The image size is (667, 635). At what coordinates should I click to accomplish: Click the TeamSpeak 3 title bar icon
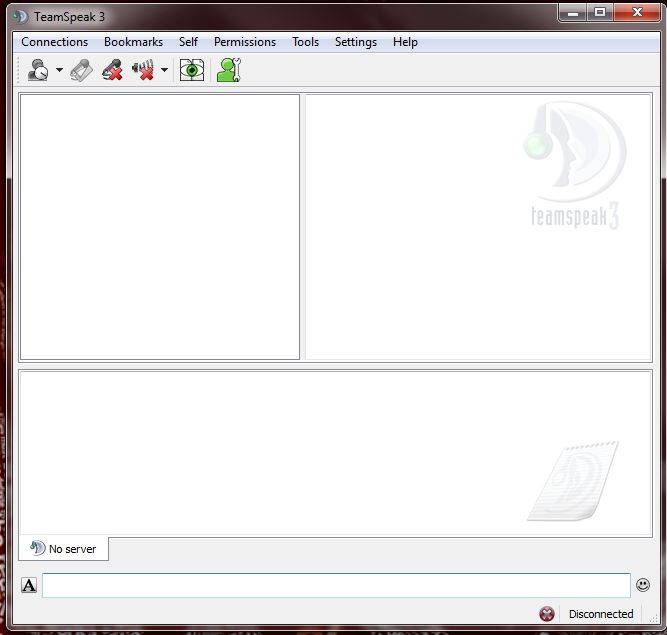point(20,17)
